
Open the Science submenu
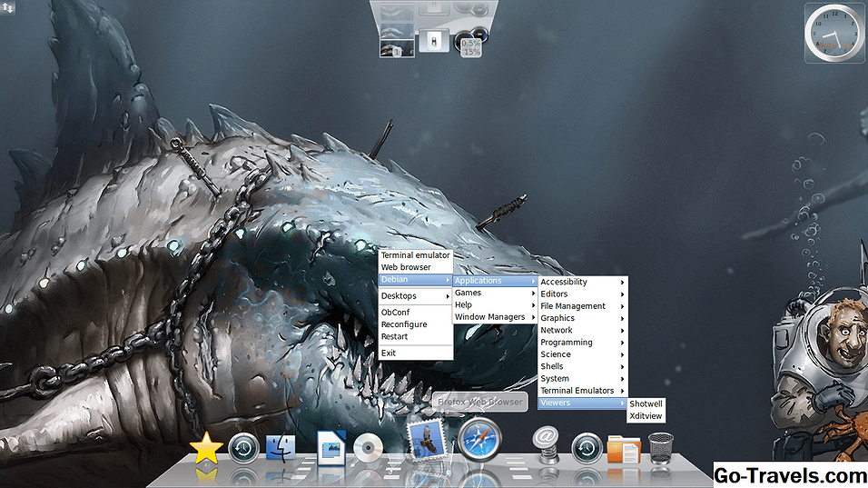[x=582, y=354]
